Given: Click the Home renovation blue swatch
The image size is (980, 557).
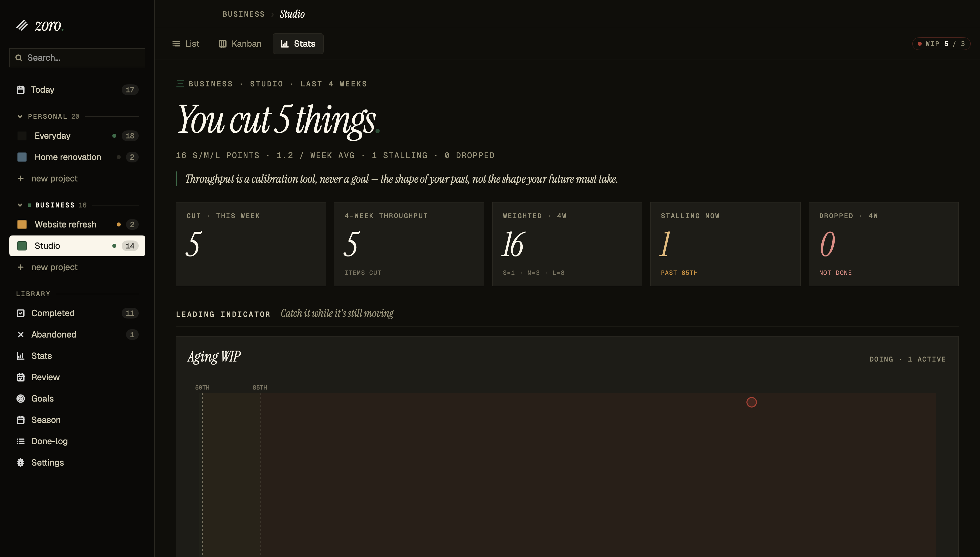Looking at the screenshot, I should click(22, 157).
